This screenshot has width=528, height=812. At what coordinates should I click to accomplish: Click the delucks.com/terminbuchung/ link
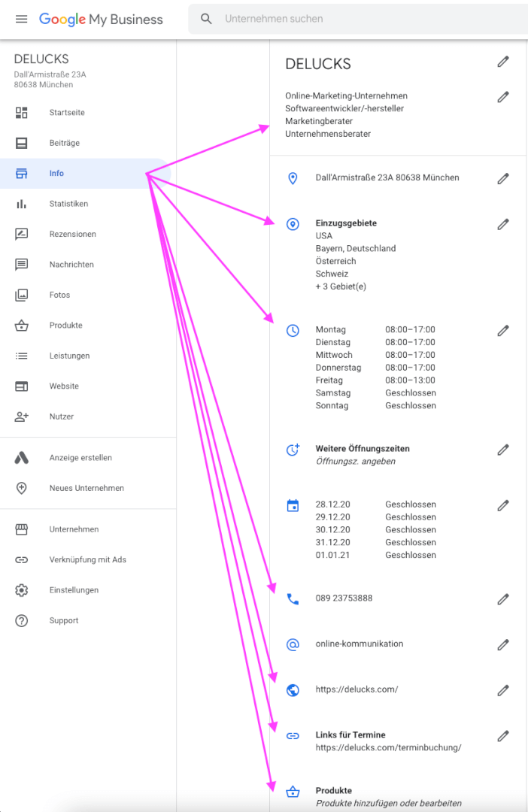(388, 747)
